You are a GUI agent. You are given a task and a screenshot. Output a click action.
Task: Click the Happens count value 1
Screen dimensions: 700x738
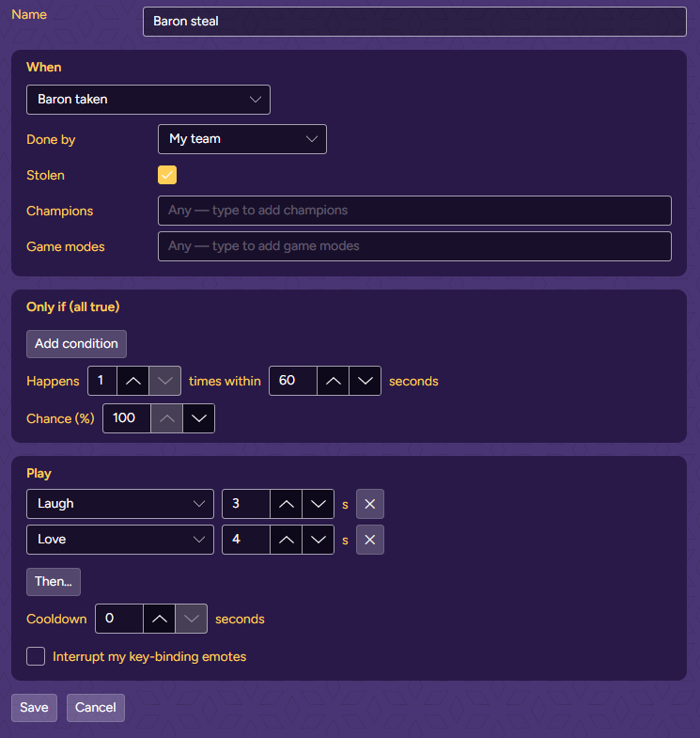[102, 381]
